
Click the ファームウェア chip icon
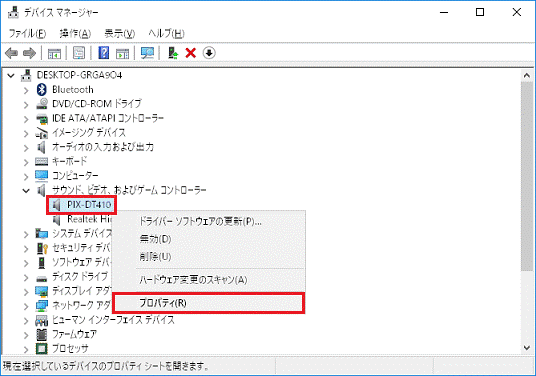click(42, 334)
